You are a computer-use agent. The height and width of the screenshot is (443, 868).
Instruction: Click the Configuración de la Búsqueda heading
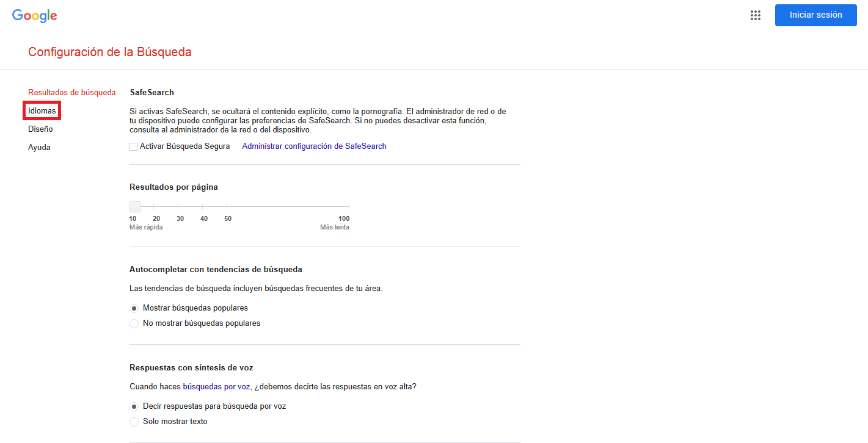(110, 52)
